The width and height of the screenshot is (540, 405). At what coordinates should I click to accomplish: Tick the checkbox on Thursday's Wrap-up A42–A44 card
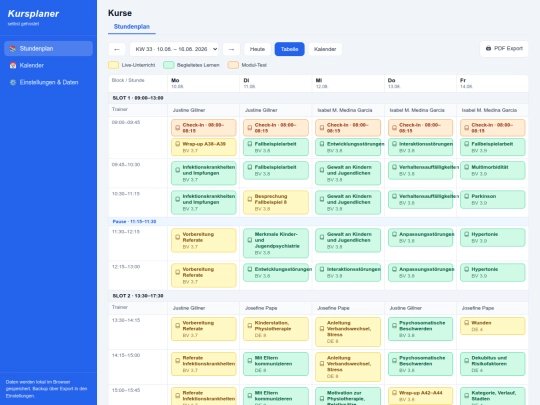[x=394, y=393]
